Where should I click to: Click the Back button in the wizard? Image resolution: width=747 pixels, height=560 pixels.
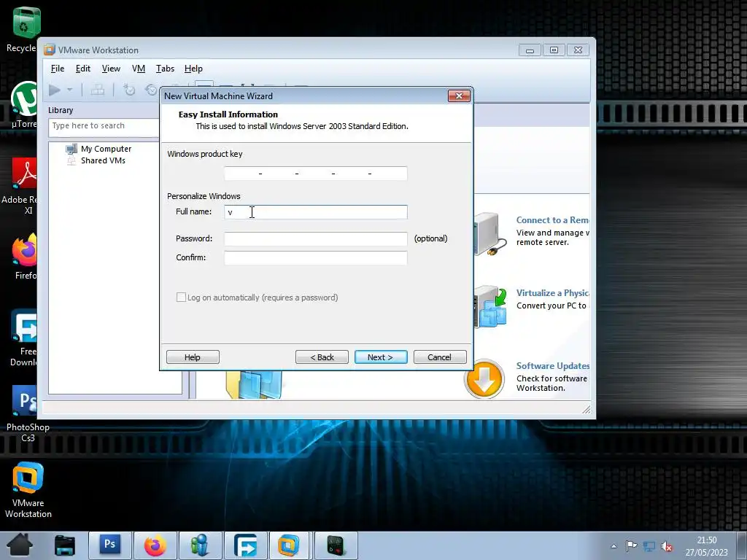coord(322,357)
